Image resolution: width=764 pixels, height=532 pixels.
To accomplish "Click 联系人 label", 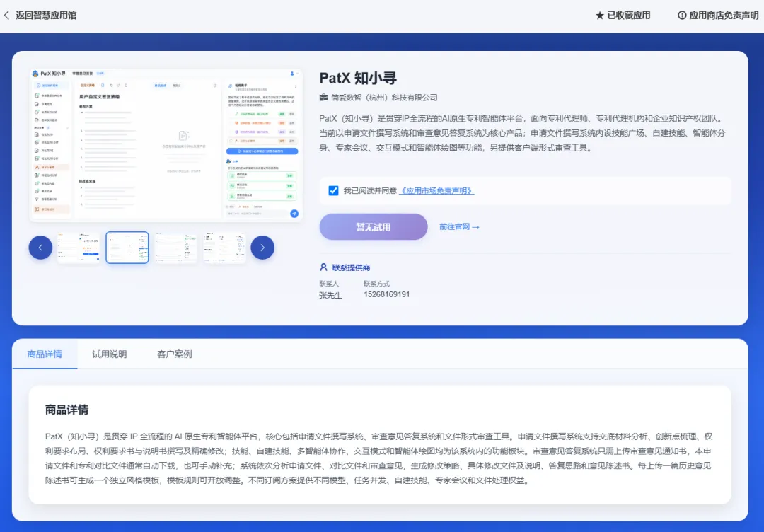I will 329,283.
